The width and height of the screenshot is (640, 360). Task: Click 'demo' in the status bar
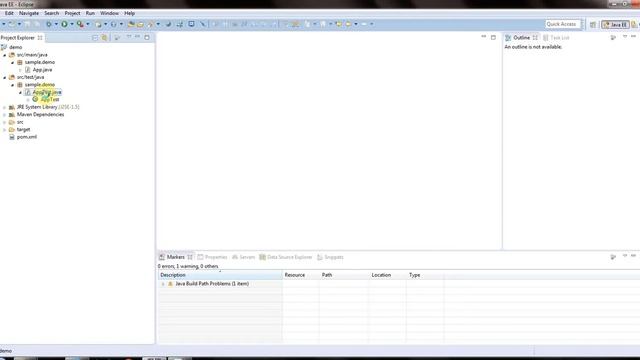pyautogui.click(x=6, y=351)
